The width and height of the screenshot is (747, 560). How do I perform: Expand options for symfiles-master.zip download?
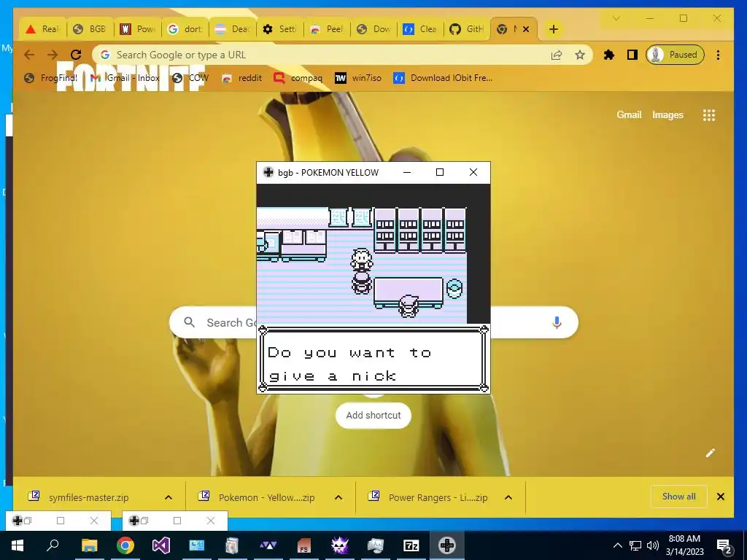tap(169, 497)
